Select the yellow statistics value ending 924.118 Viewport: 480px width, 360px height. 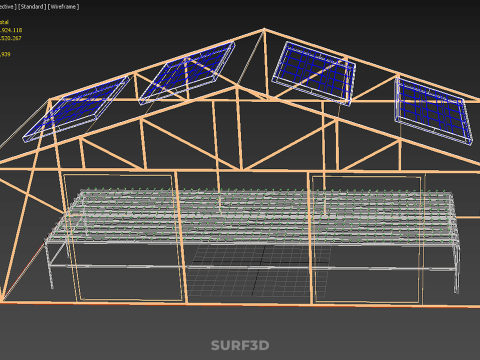coord(11,30)
